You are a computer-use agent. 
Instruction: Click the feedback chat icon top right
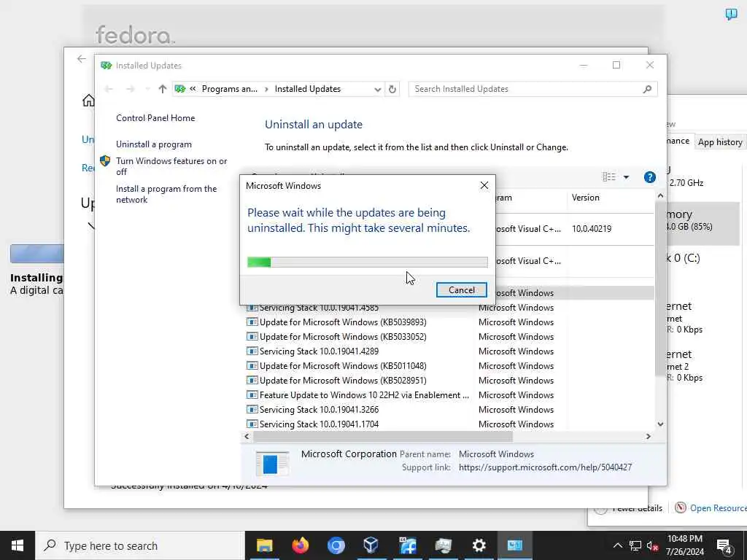coord(731,15)
